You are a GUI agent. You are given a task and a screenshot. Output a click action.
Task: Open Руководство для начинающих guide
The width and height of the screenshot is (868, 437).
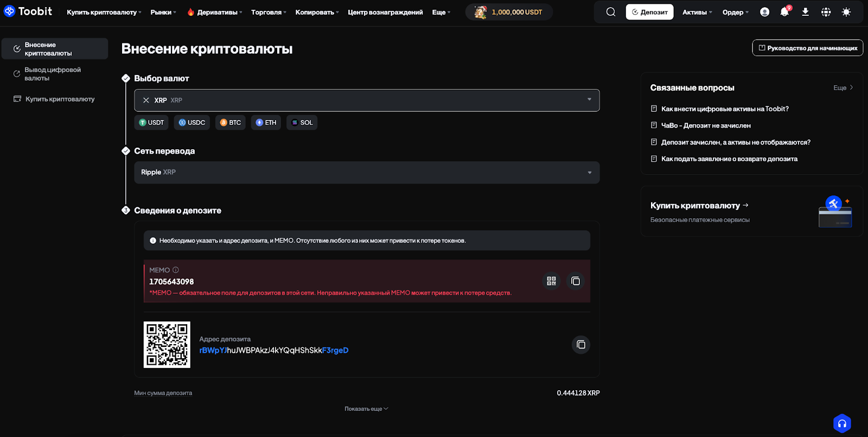(x=807, y=48)
